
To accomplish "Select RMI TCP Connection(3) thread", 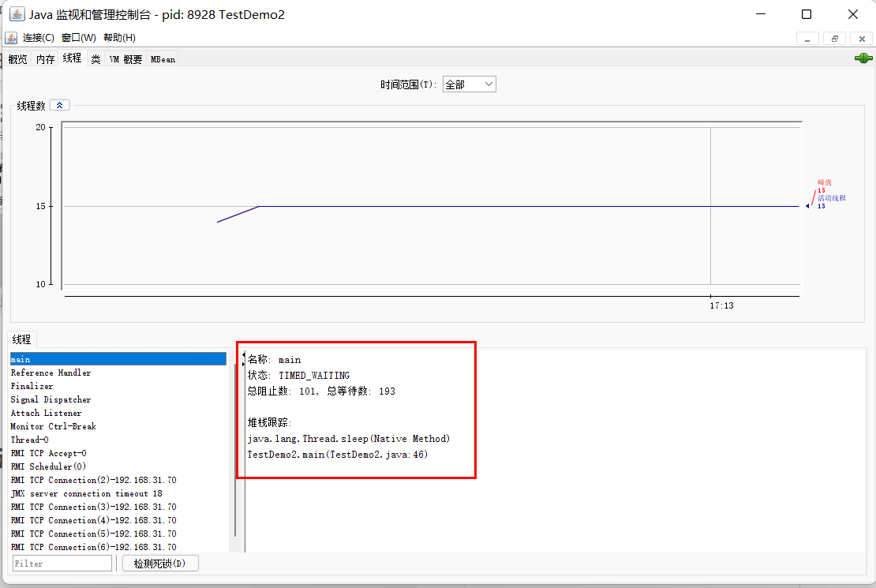I will [x=118, y=507].
